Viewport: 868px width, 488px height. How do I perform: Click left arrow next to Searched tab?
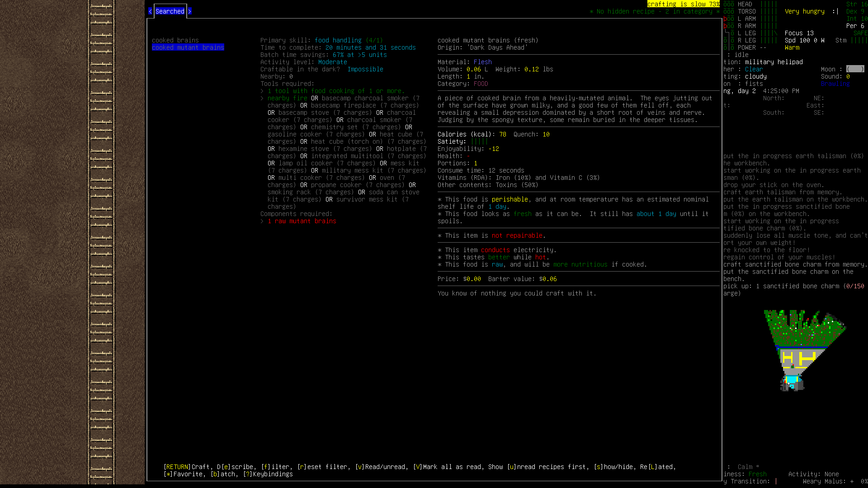(x=150, y=11)
